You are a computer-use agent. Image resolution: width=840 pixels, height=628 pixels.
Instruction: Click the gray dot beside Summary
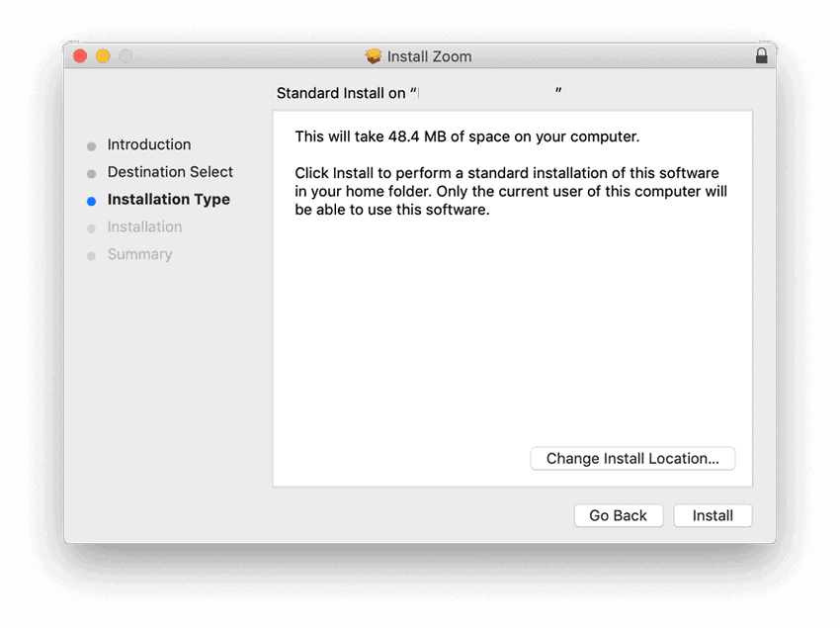click(x=93, y=254)
